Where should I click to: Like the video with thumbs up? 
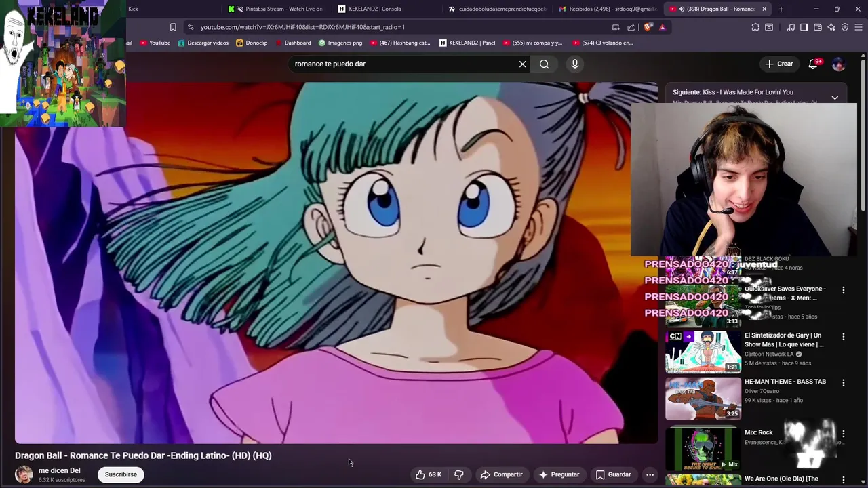pyautogui.click(x=428, y=474)
